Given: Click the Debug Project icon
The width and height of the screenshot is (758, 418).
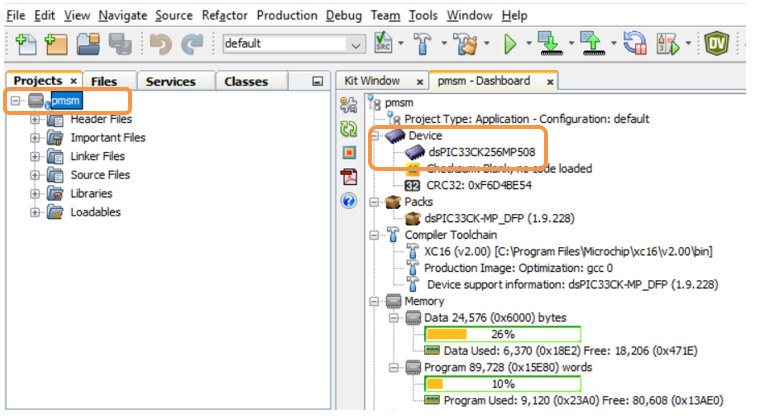Looking at the screenshot, I should 668,44.
